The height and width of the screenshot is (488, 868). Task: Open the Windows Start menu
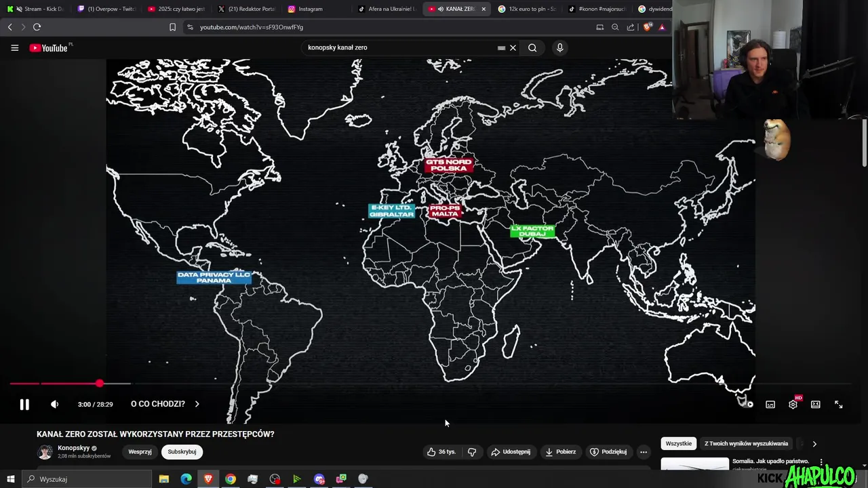coord(11,479)
